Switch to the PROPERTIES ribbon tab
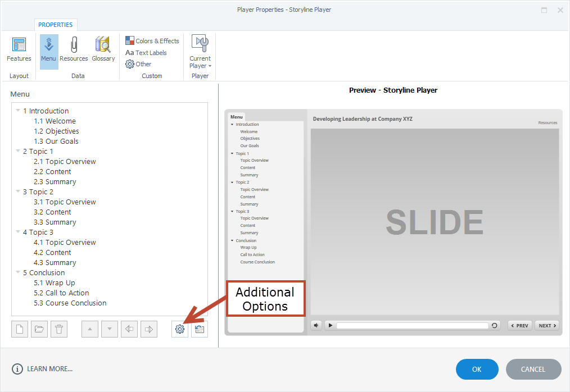570x392 pixels. tap(56, 25)
